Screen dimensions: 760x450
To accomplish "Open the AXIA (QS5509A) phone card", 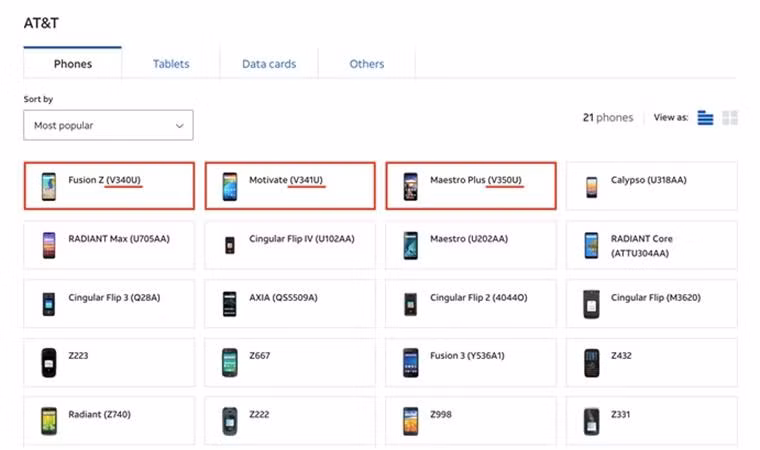I will [290, 303].
